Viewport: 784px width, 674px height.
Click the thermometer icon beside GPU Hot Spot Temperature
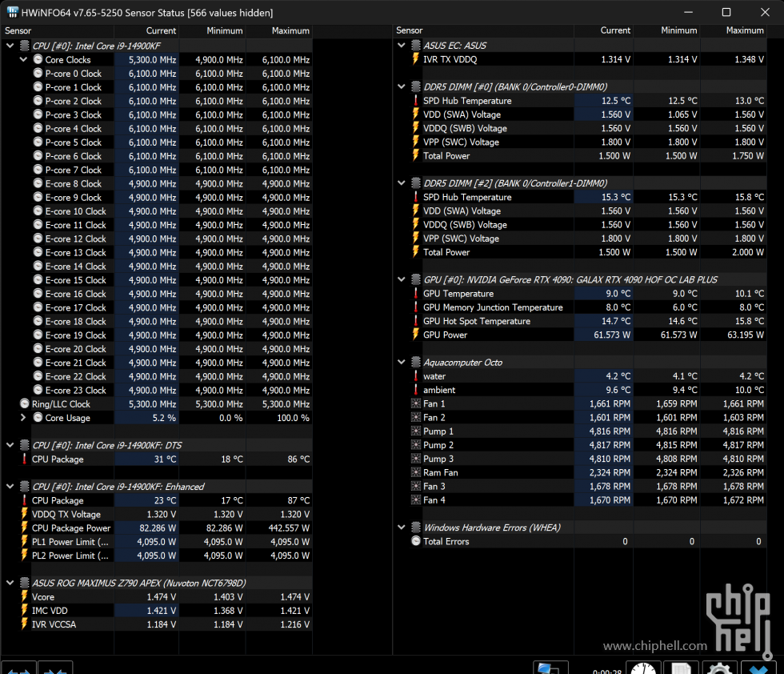(415, 321)
